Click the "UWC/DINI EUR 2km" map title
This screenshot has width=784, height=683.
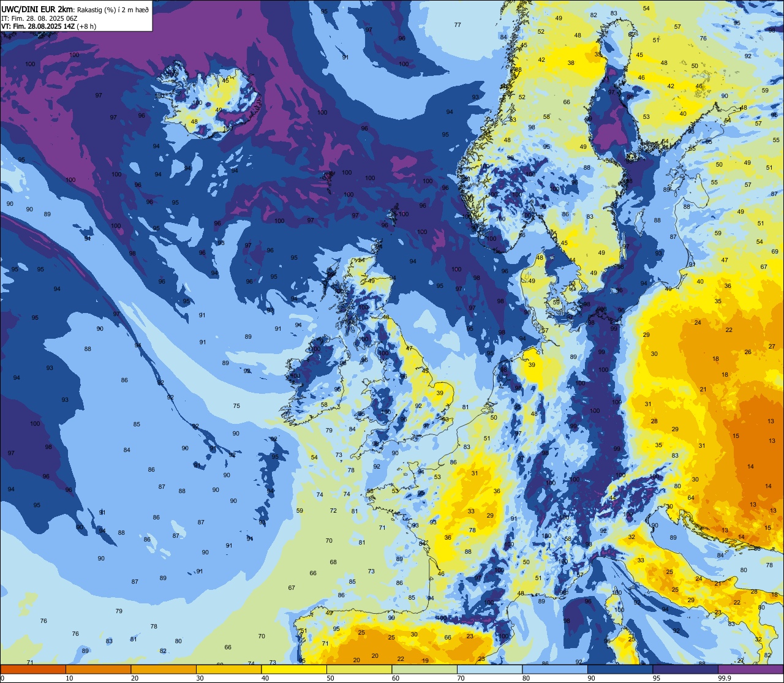(38, 9)
